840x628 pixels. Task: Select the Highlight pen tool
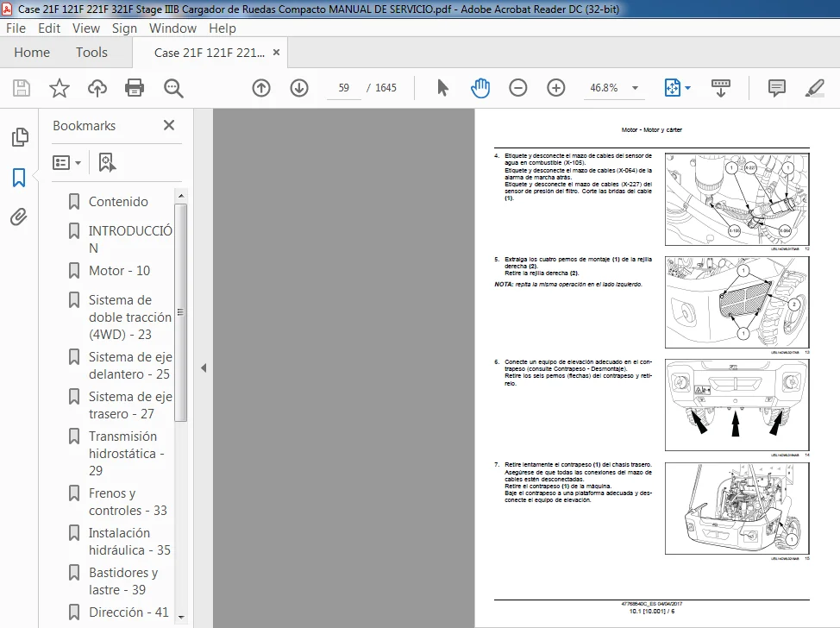(815, 88)
